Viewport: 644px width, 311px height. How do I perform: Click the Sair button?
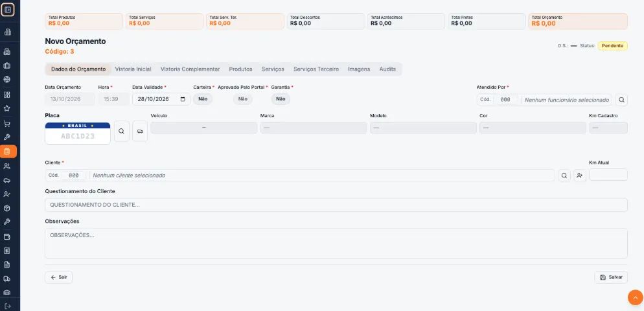(x=59, y=277)
